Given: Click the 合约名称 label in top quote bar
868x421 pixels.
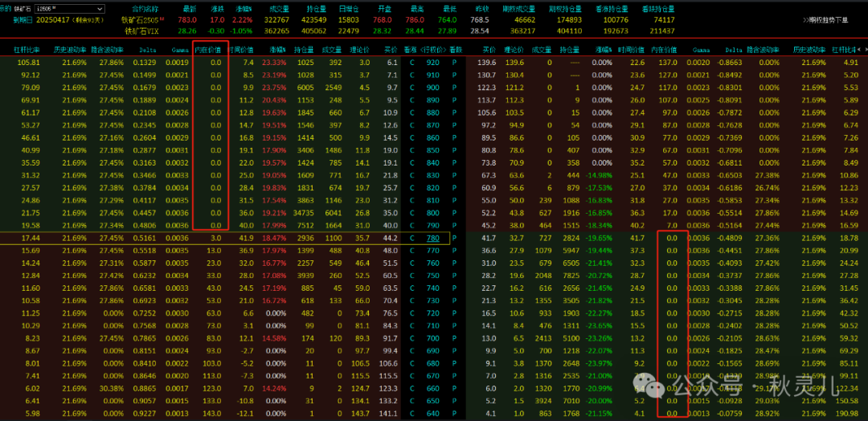Looking at the screenshot, I should 145,10.
